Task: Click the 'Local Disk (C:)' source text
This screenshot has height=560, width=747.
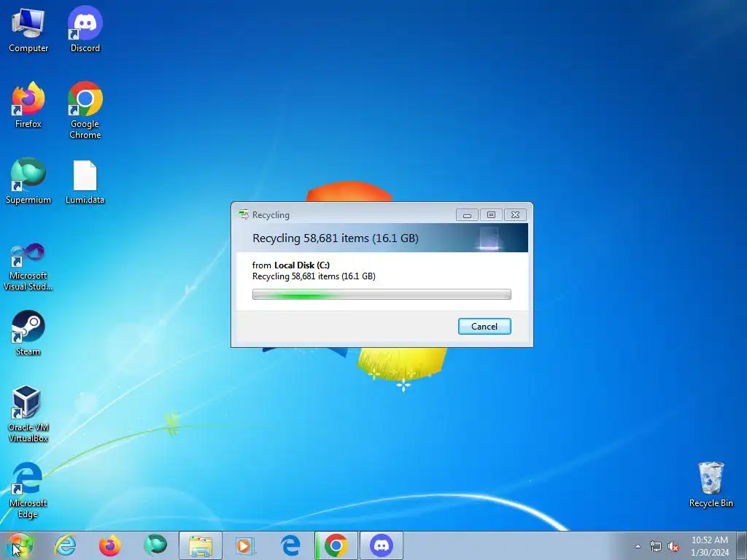Action: tap(302, 265)
